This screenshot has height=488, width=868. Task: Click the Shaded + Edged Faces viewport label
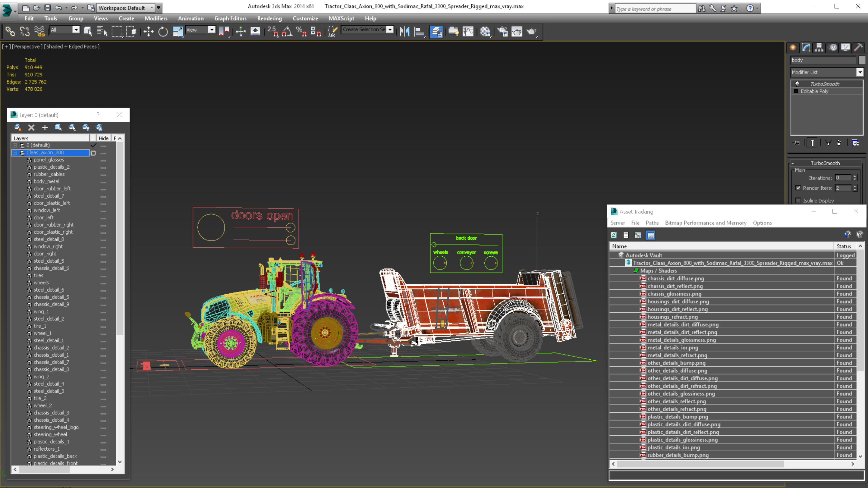coord(72,46)
